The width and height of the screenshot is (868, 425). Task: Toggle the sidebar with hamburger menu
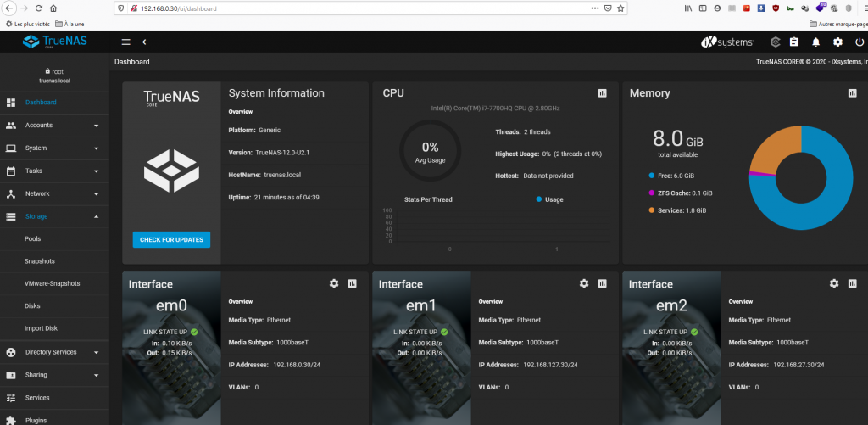pos(126,42)
